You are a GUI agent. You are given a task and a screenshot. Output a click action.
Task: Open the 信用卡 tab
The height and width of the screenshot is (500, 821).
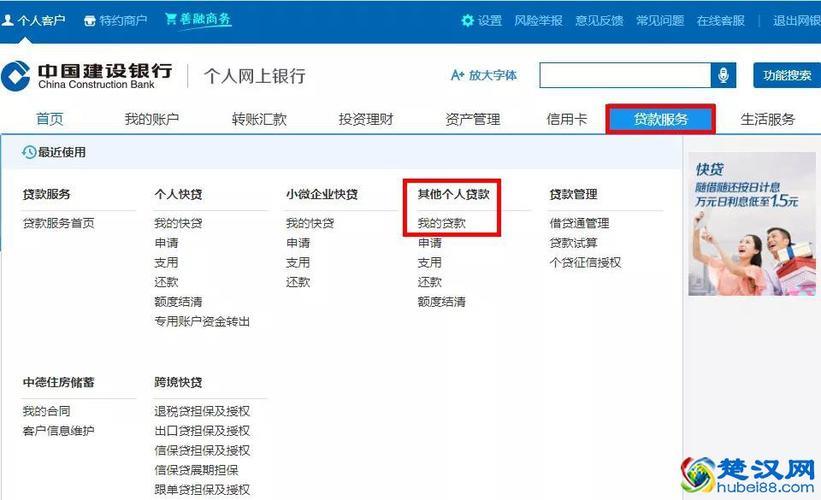[x=567, y=119]
